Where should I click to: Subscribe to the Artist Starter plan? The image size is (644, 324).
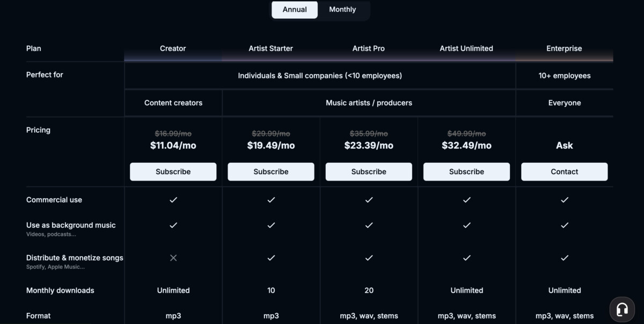tap(271, 172)
